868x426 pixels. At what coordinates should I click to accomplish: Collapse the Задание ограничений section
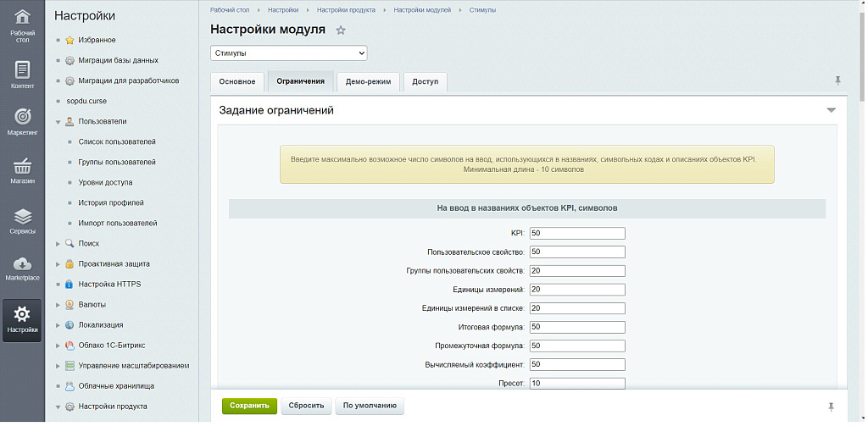pos(831,110)
